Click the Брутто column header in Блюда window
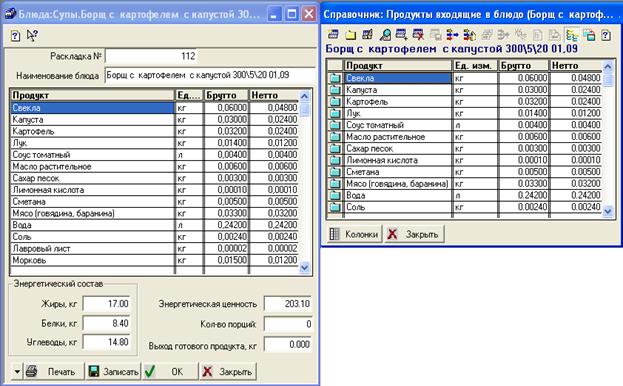 (226, 95)
